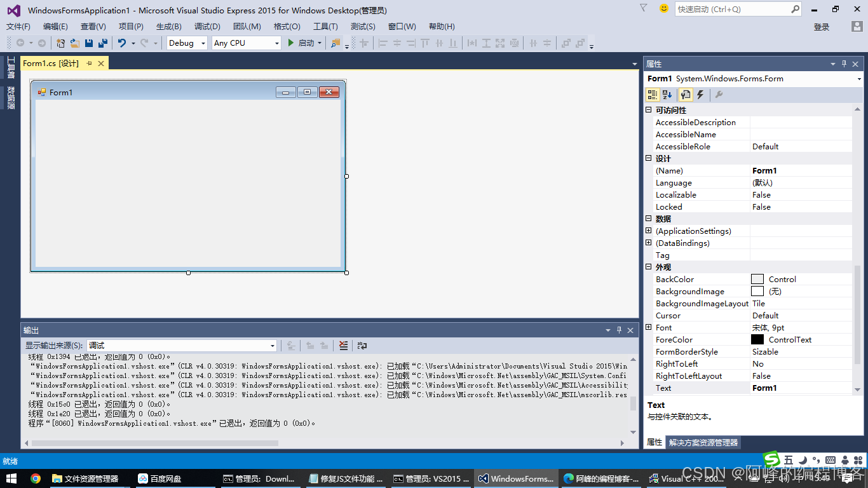Viewport: 868px width, 488px height.
Task: Collapse the 设计 category
Action: 649,158
